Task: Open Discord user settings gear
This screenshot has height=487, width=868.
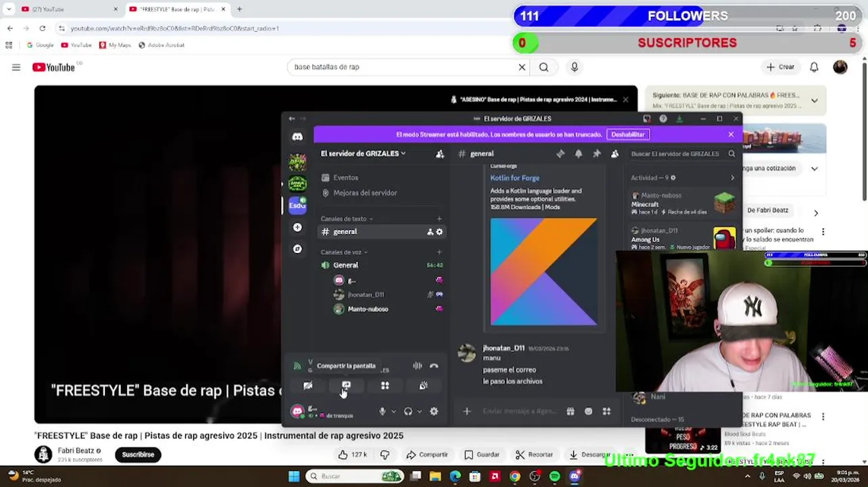Action: pyautogui.click(x=434, y=411)
